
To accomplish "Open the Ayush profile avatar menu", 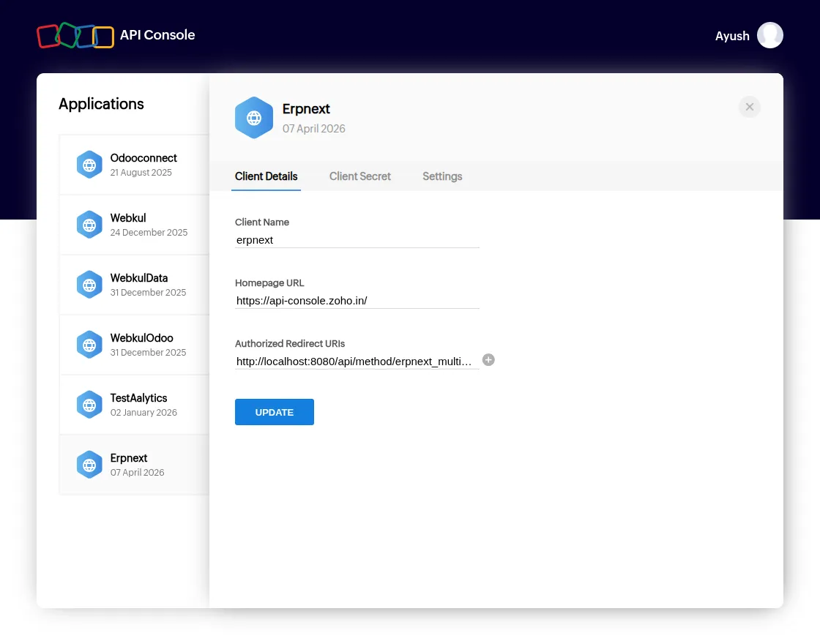I will pyautogui.click(x=769, y=35).
